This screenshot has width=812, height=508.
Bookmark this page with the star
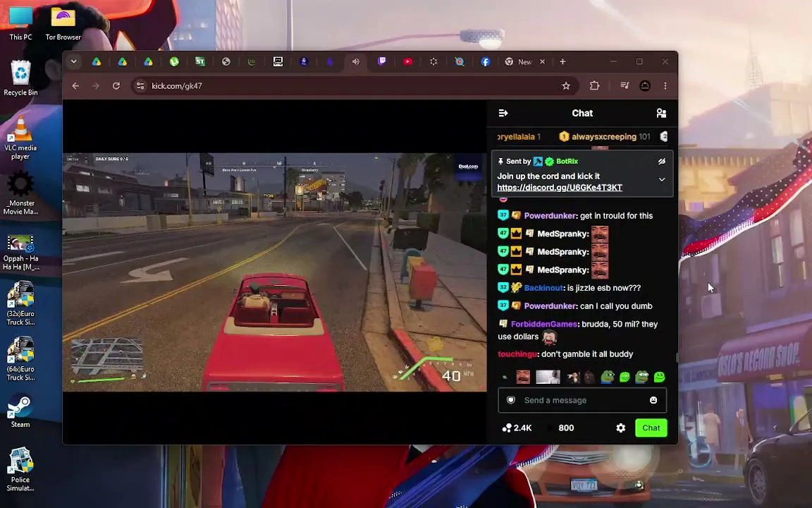pos(566,86)
